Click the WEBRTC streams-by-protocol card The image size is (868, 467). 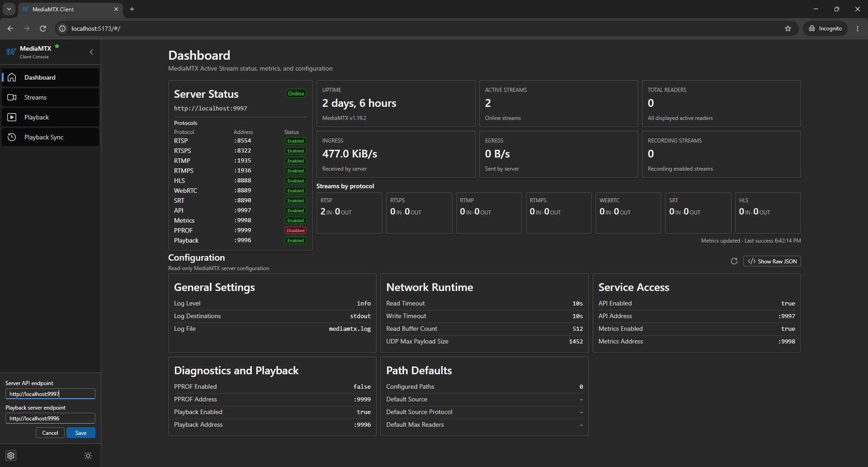point(628,213)
